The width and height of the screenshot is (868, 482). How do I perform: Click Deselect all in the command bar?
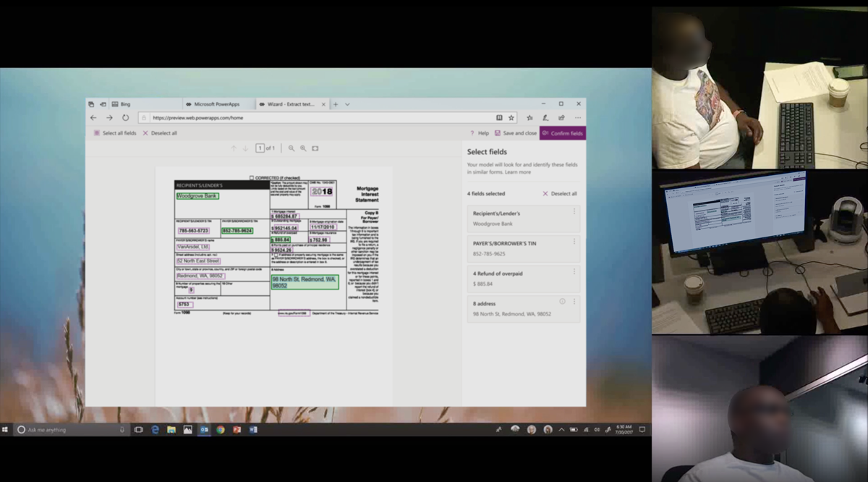point(160,133)
